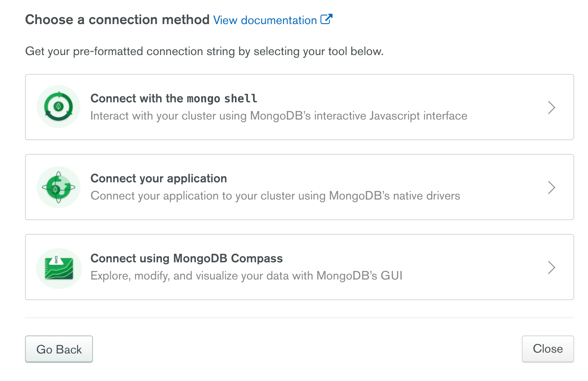Expand the mongo shell option chevron
588x381 pixels.
pos(551,108)
